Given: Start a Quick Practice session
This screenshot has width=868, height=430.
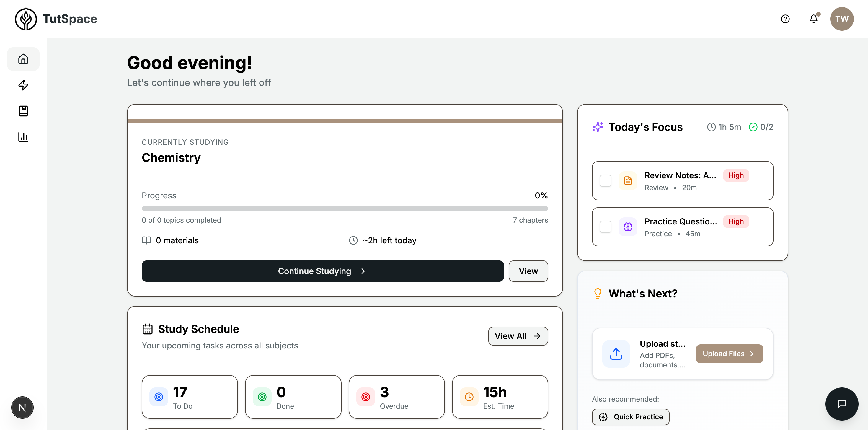Looking at the screenshot, I should 630,417.
